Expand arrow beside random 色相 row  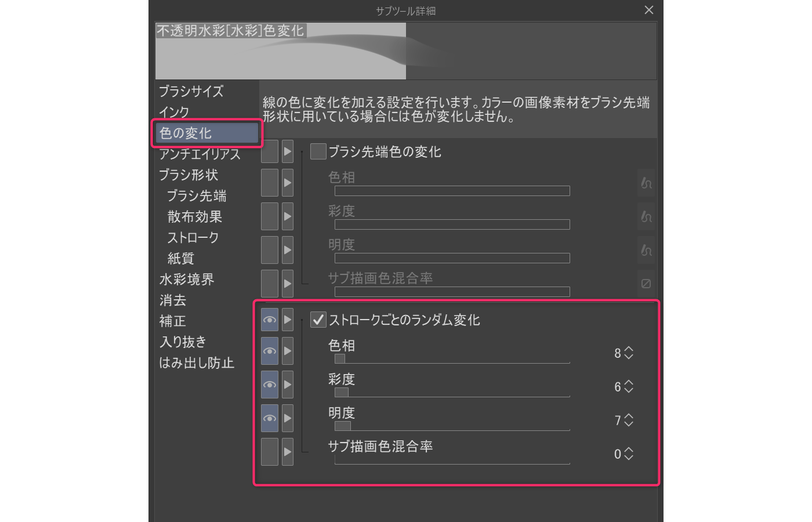(288, 351)
